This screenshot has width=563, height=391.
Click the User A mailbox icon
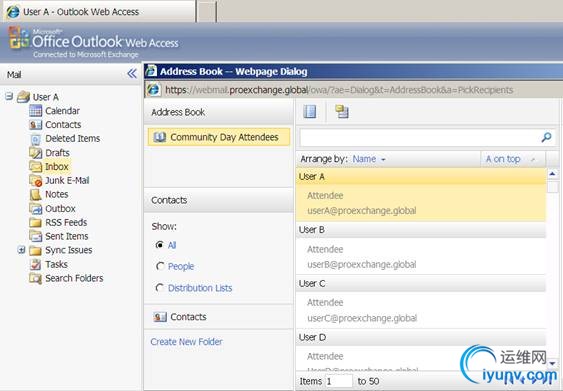[23, 97]
